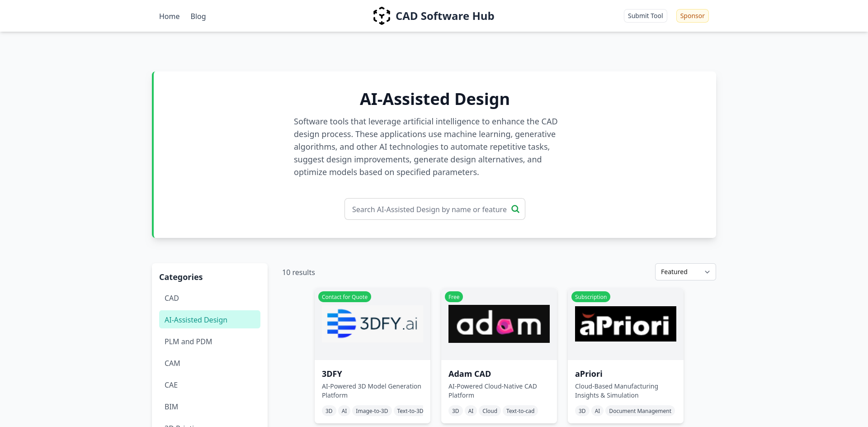
Task: Open the Featured sort dropdown
Action: (685, 272)
